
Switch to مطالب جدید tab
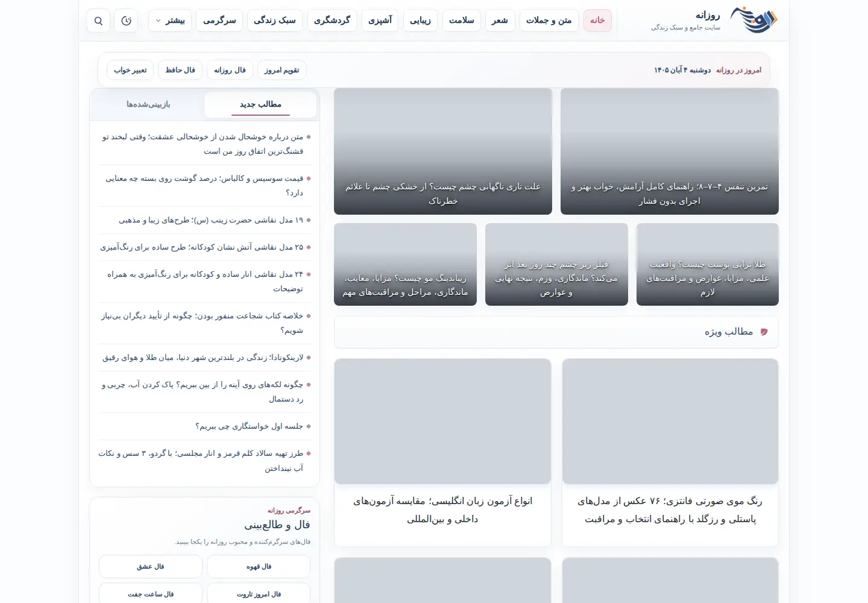tap(260, 104)
